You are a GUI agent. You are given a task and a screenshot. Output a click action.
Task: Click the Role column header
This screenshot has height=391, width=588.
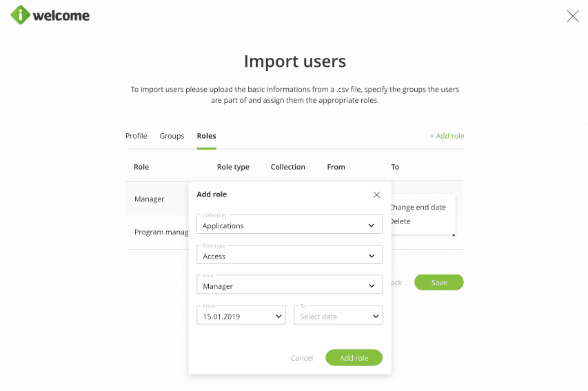[141, 167]
